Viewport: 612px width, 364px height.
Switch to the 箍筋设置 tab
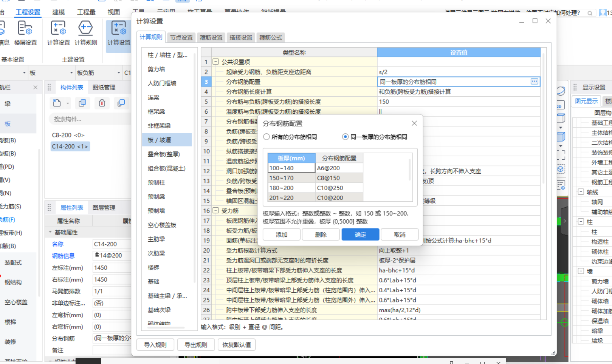point(211,37)
